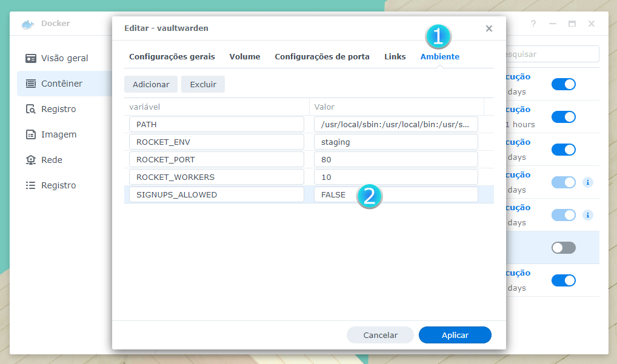Viewport: 617px width, 364px height.
Task: Click the Docker whale logo icon
Action: pos(27,24)
